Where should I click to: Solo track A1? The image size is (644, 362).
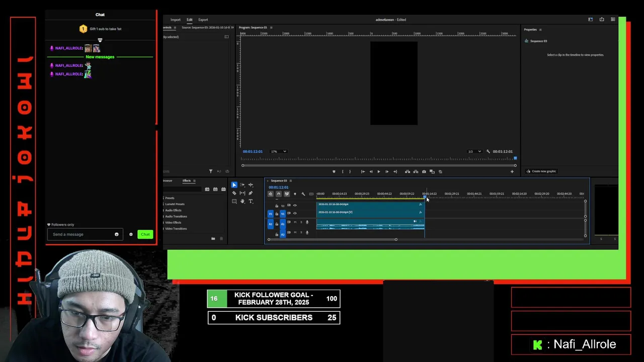[x=301, y=222]
